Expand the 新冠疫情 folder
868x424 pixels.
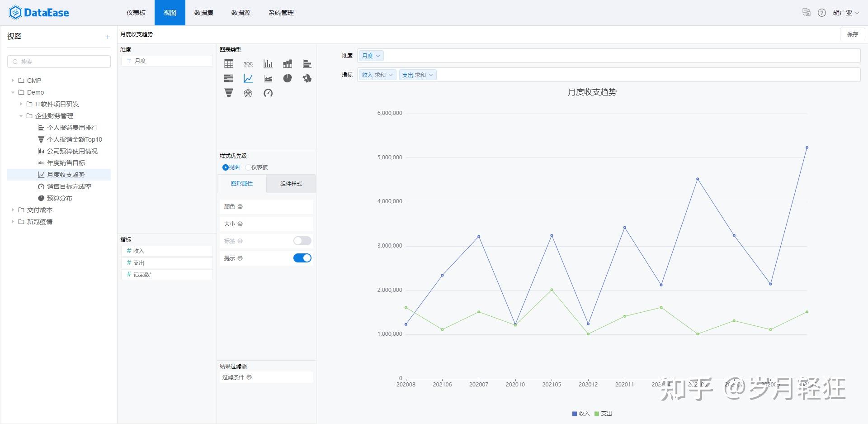coord(13,222)
